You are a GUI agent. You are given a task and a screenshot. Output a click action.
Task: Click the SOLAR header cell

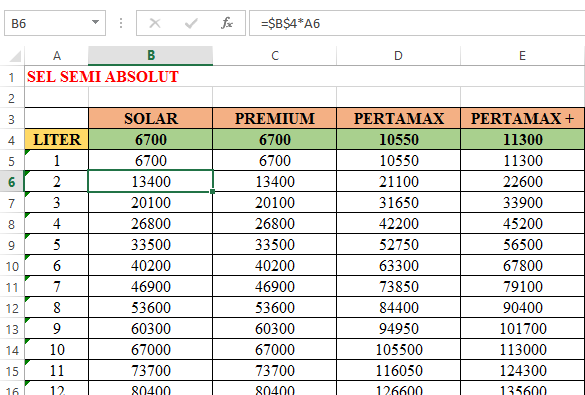(x=151, y=118)
